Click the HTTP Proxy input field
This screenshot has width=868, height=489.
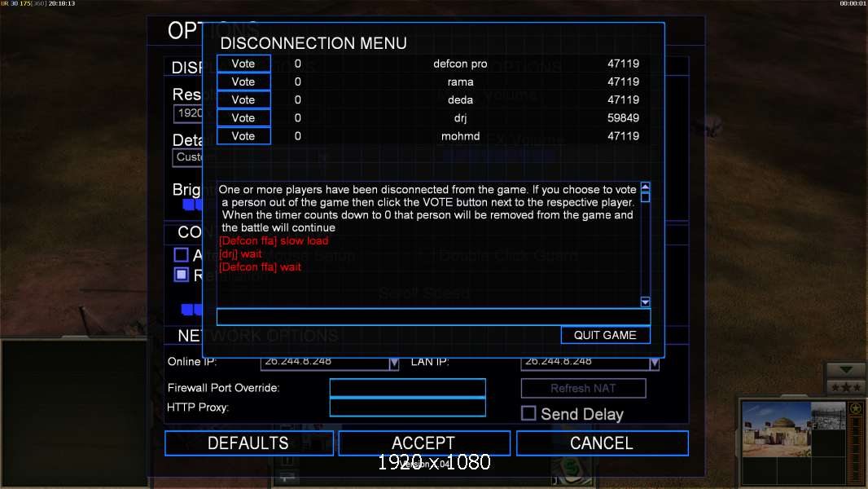[x=407, y=407]
